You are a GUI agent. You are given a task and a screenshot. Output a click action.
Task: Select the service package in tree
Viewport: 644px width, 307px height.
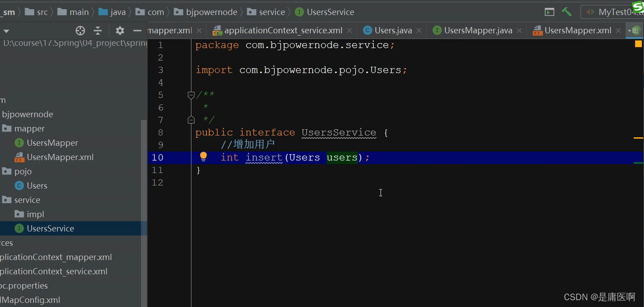click(21, 200)
